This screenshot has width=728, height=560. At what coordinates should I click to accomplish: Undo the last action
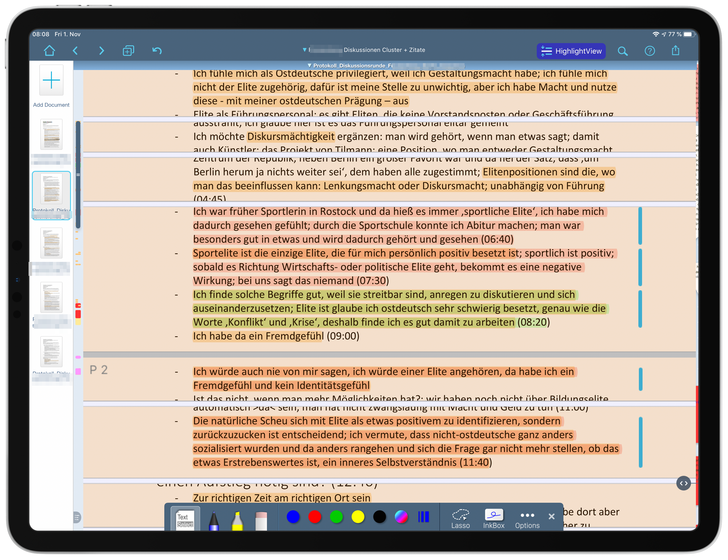tap(157, 51)
